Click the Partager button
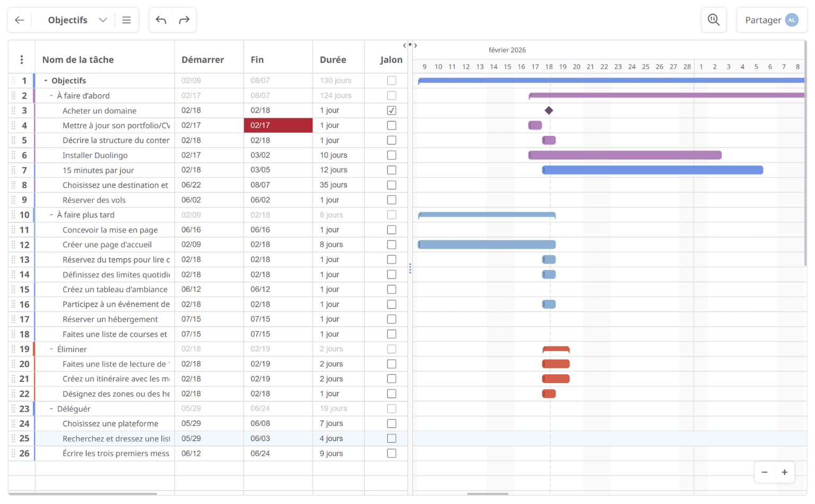The image size is (815, 504). [x=765, y=20]
